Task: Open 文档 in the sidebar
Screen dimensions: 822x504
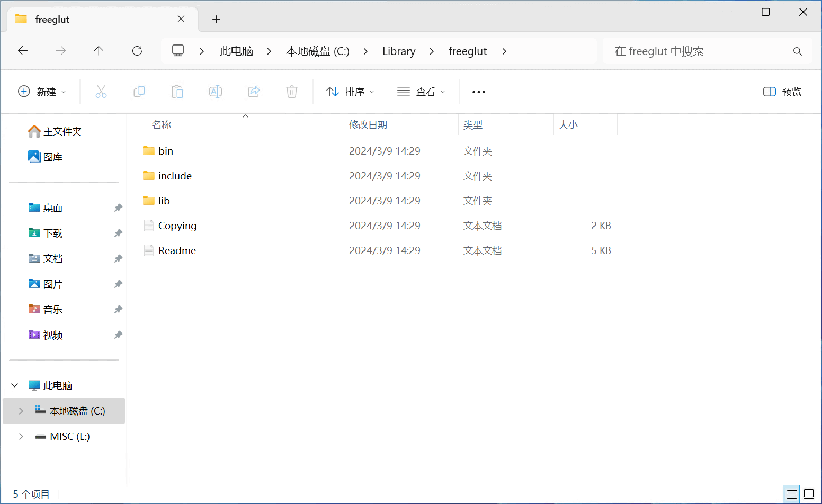Action: (46, 259)
